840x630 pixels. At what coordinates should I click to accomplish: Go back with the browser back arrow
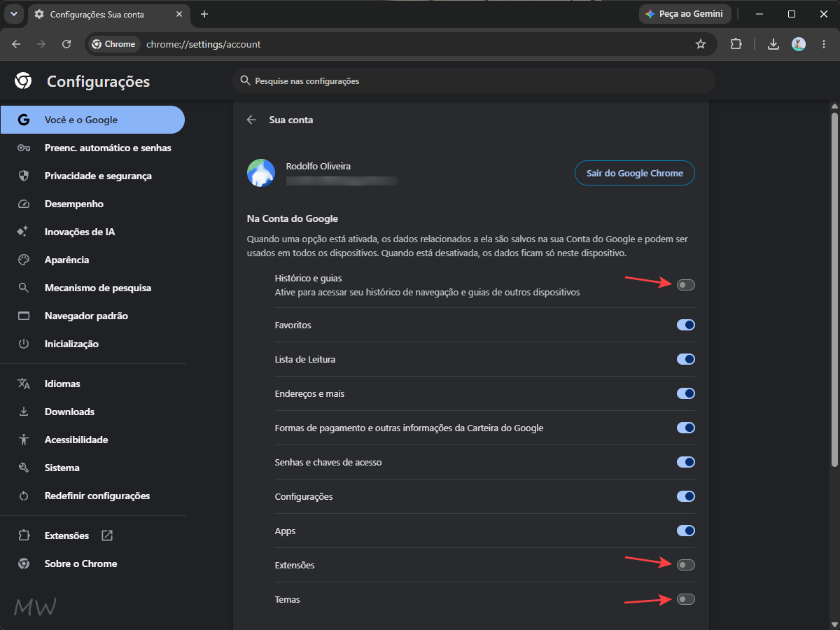pyautogui.click(x=16, y=44)
